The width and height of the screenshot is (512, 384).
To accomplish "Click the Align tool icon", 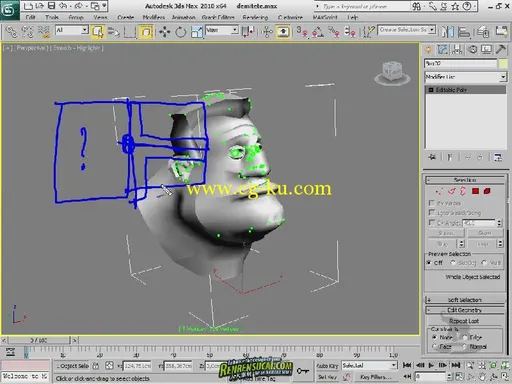I will pos(464,32).
